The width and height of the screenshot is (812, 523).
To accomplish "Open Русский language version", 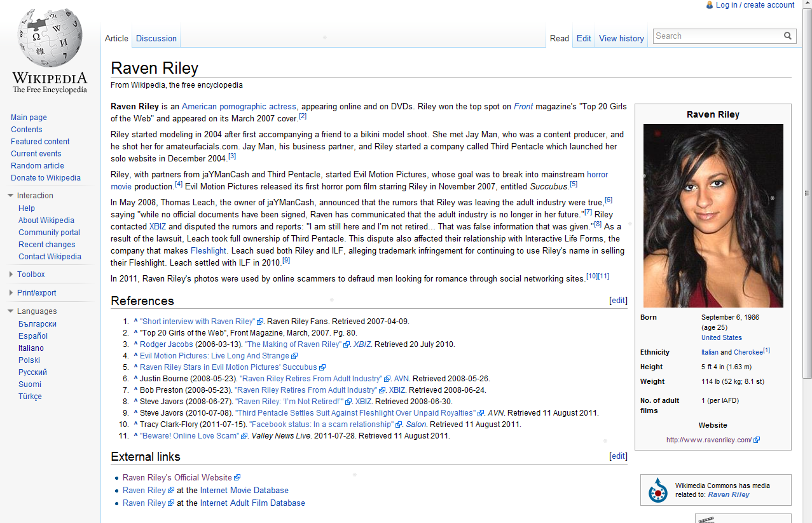I will tap(32, 372).
